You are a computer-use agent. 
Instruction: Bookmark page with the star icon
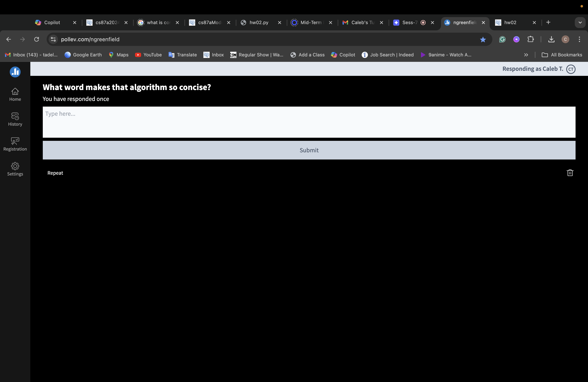(483, 39)
